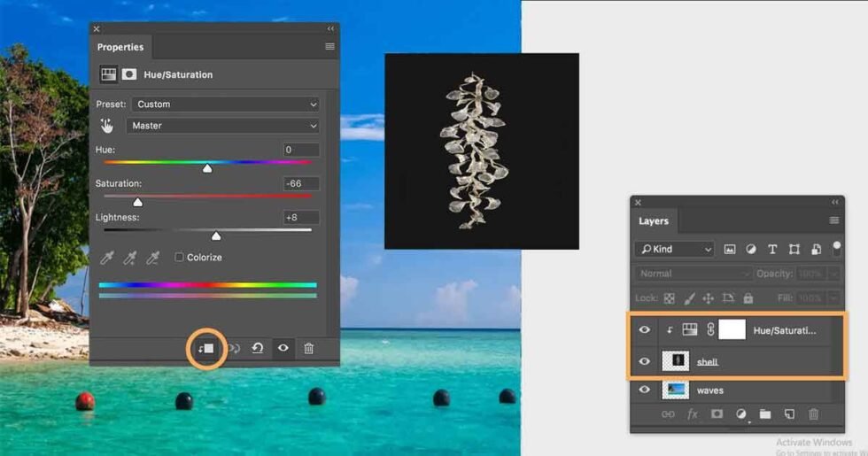Add a layer style fx icon
The height and width of the screenshot is (456, 868).
(x=693, y=414)
